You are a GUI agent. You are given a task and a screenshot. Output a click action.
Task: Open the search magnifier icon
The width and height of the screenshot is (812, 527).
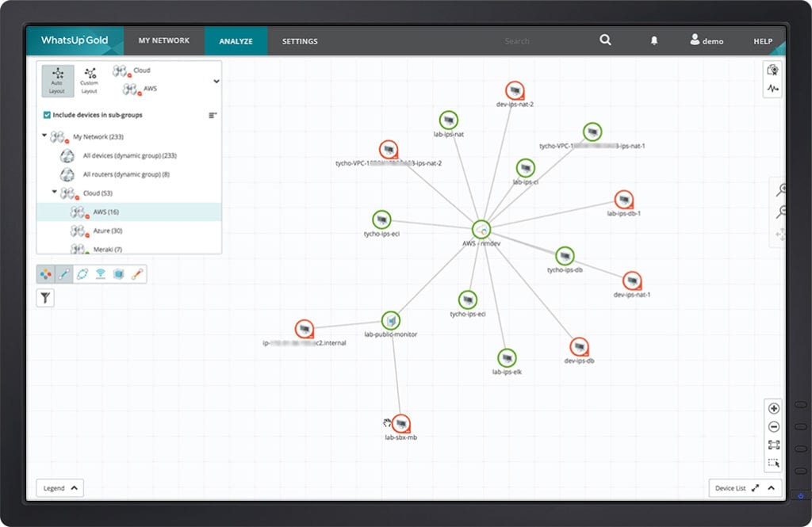click(x=605, y=40)
